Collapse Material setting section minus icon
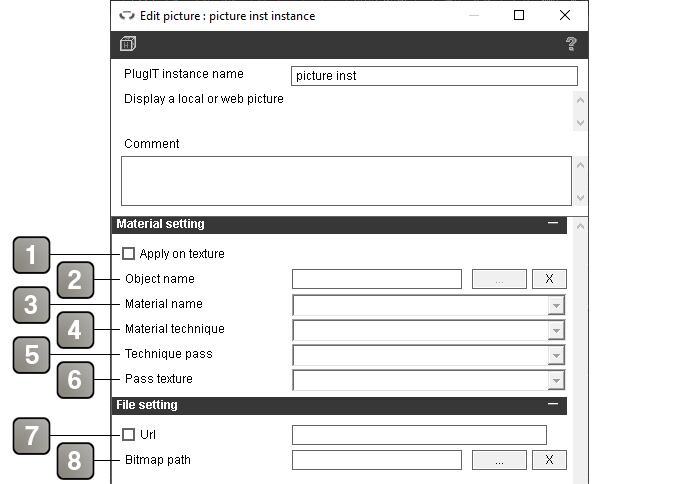700x484 pixels. pos(553,223)
